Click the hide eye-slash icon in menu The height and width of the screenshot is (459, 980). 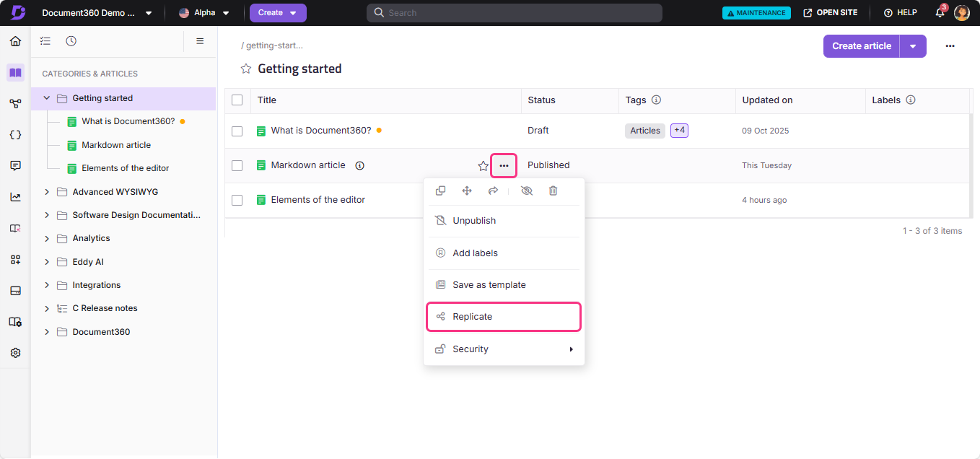[527, 191]
